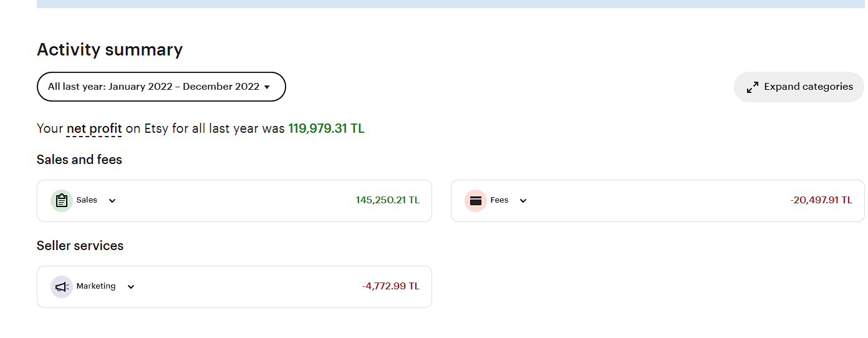Click the underlined 'net profit' link
Image resolution: width=868 pixels, height=338 pixels.
pos(94,129)
